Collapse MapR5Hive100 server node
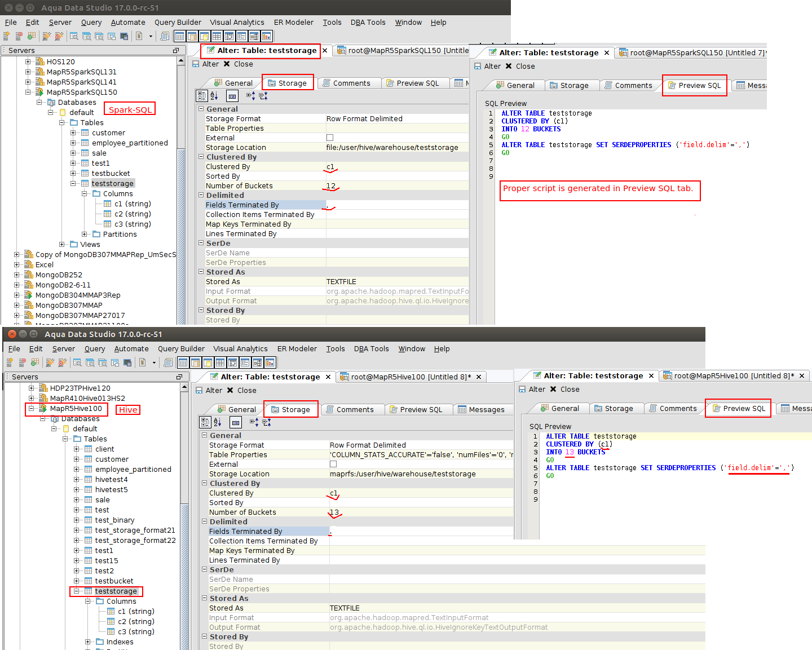Screen dimensions: 812x650 pyautogui.click(x=32, y=408)
